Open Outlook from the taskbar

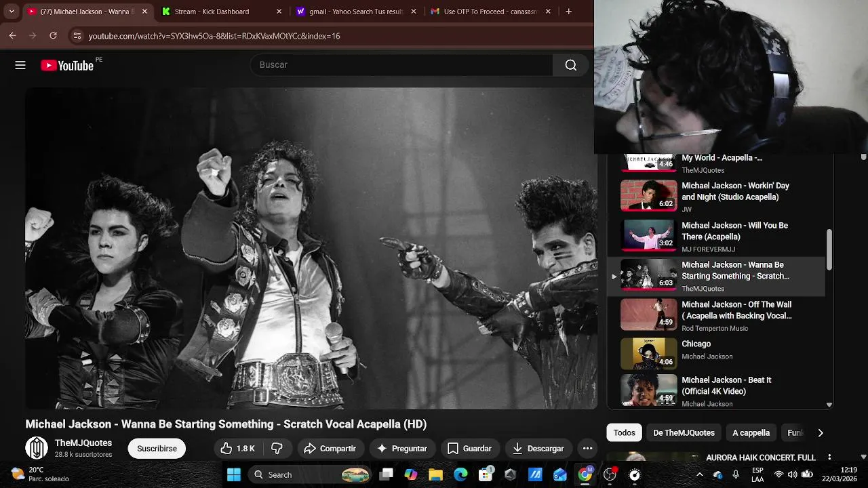pyautogui.click(x=560, y=474)
